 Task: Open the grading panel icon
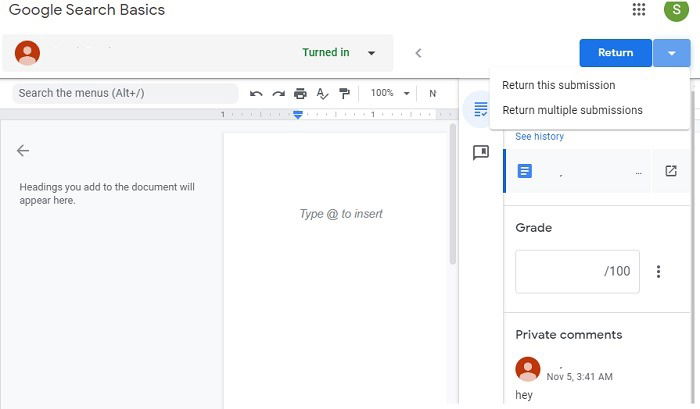tap(481, 109)
